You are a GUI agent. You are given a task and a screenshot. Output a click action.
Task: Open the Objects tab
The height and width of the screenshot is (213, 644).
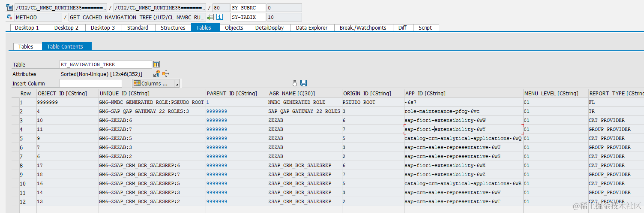click(234, 27)
